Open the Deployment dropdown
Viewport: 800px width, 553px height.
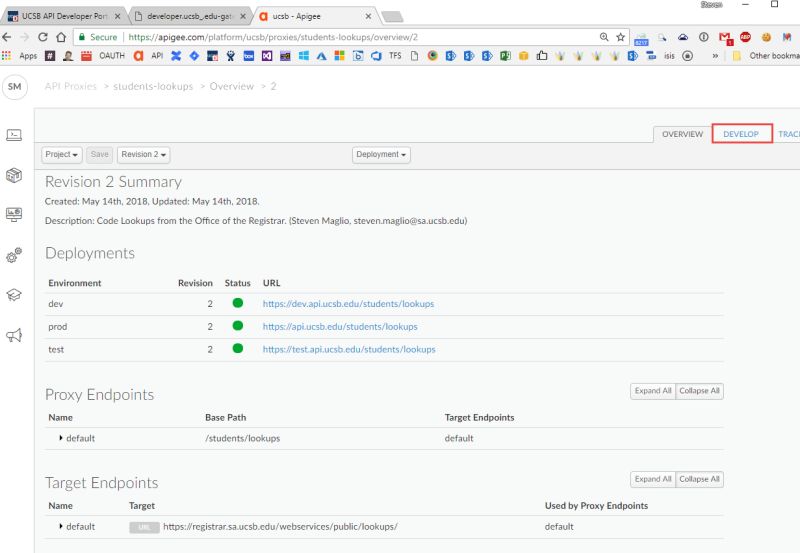381,155
